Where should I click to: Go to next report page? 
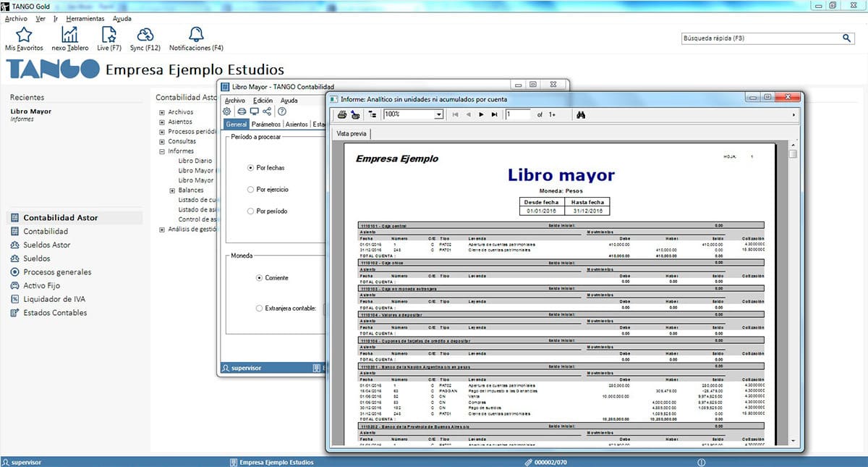tap(481, 114)
